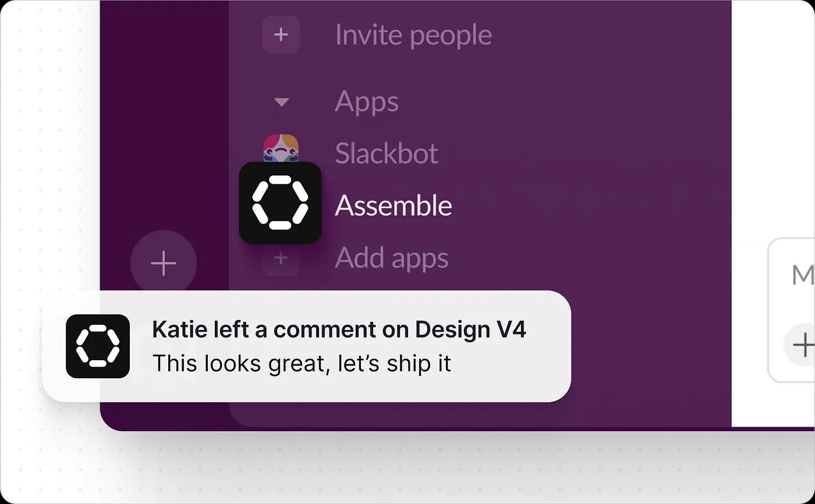815x504 pixels.
Task: Click the large Assemble app icon in sidebar
Action: point(280,203)
